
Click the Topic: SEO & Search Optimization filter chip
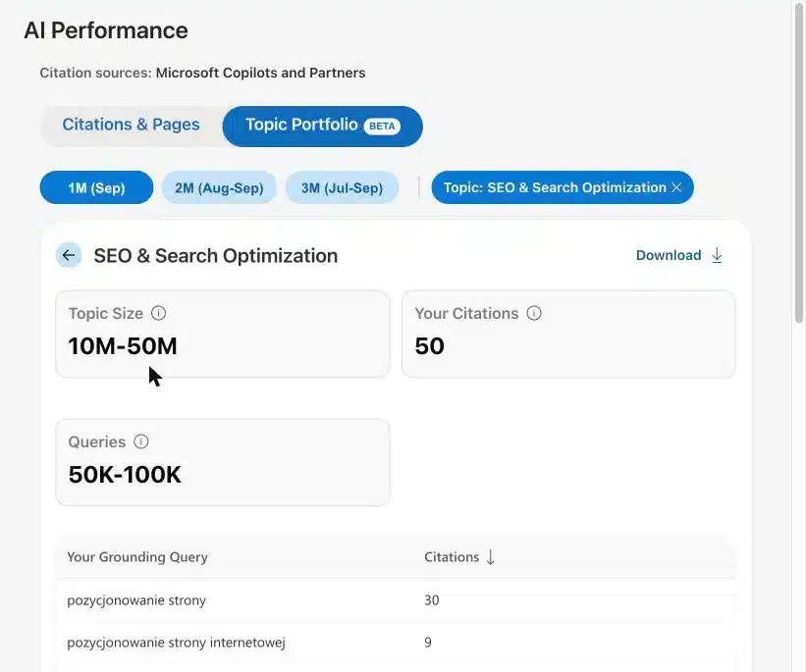tap(563, 187)
